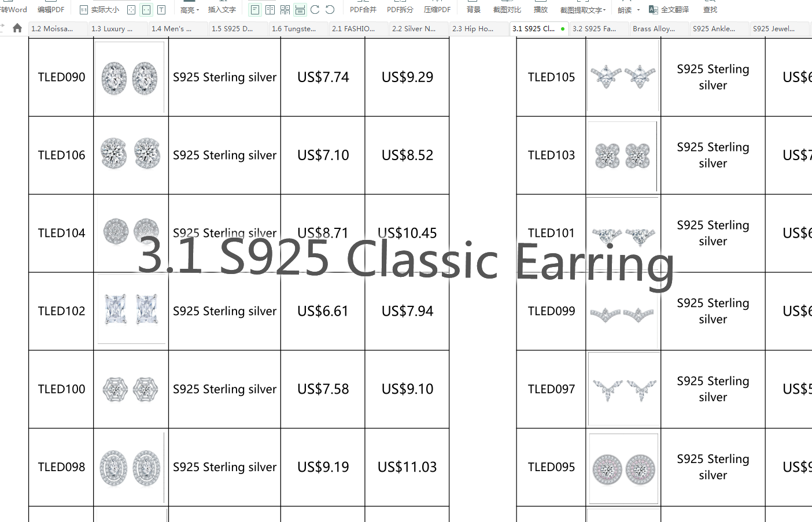Click the TLED090 earring product thumbnail
This screenshot has height=522, width=812.
coord(130,77)
